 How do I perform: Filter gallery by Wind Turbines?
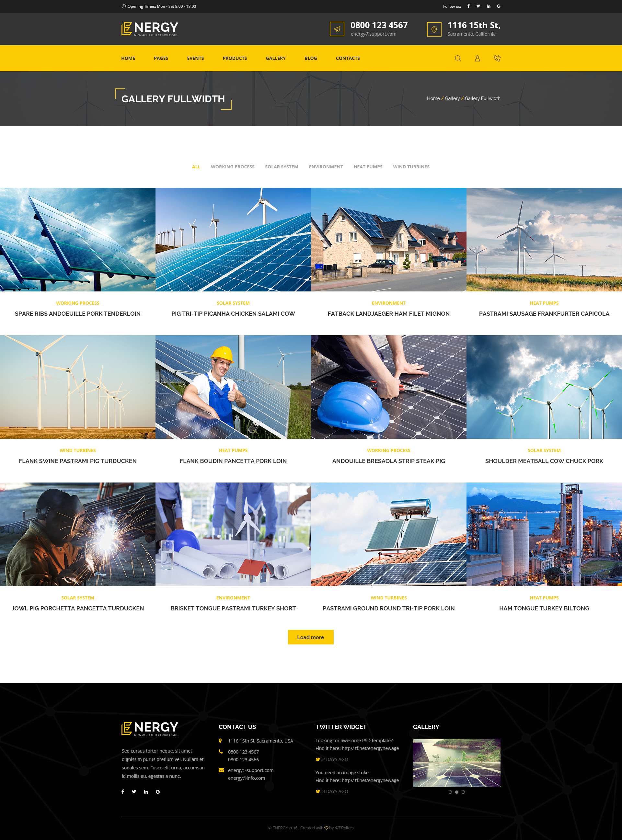[x=411, y=167]
